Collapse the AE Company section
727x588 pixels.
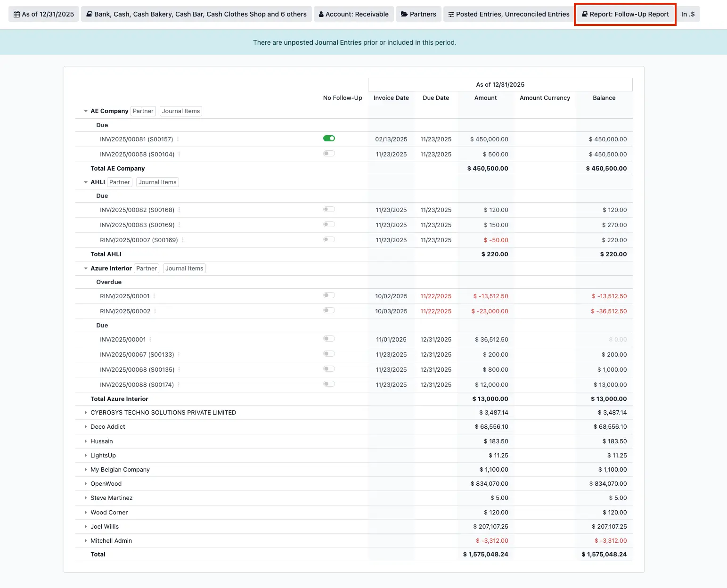(85, 111)
